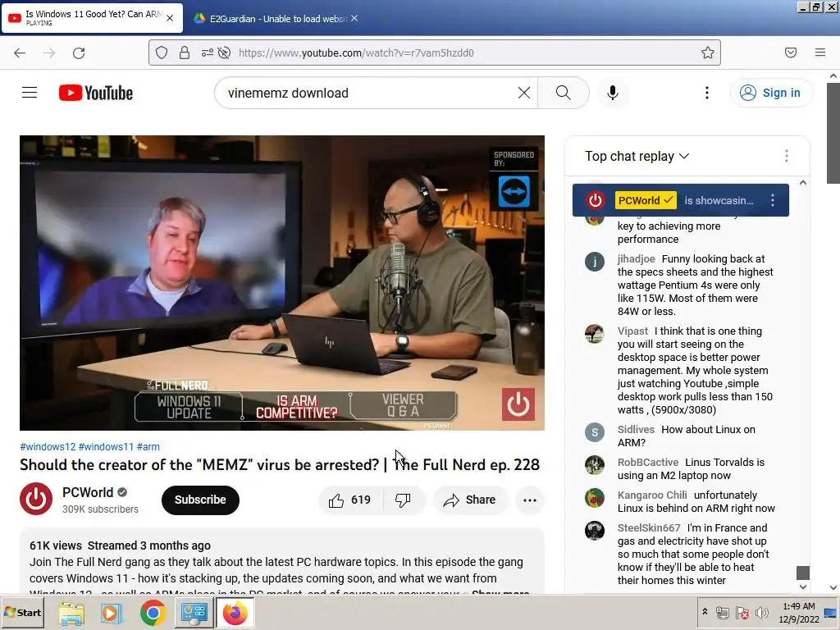Show hidden tray icons arrow

(705, 612)
